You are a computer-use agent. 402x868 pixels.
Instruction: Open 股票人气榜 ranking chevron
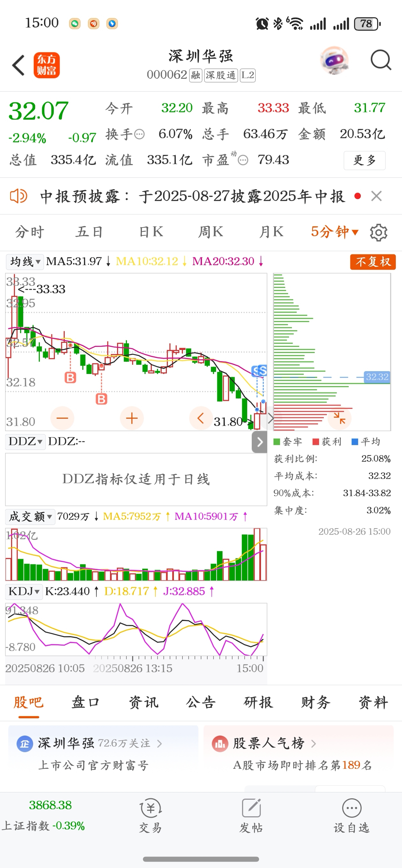pos(313,743)
